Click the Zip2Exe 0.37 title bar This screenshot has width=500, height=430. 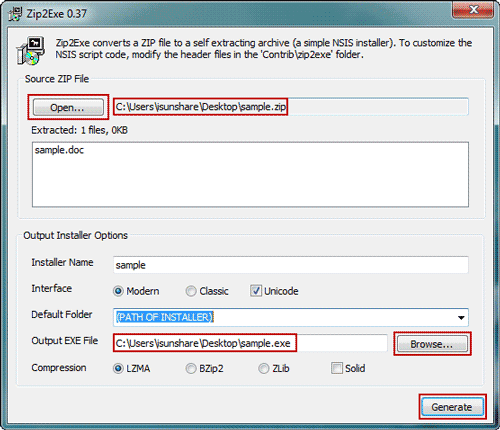pos(233,13)
